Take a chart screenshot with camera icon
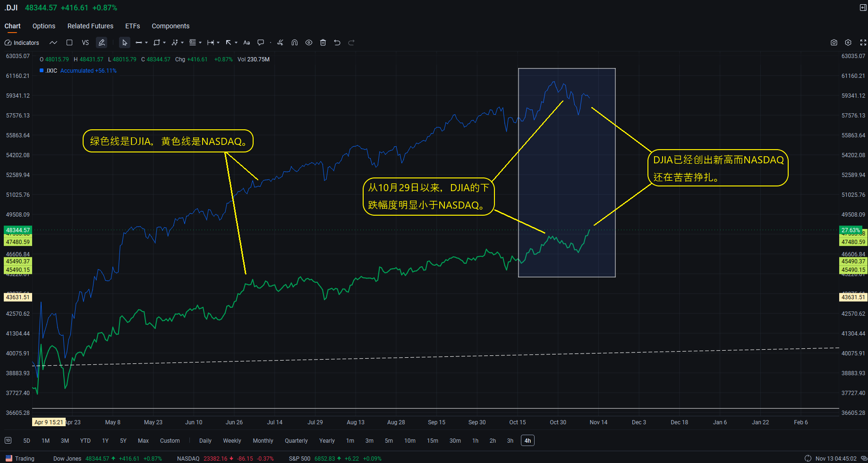 click(834, 42)
